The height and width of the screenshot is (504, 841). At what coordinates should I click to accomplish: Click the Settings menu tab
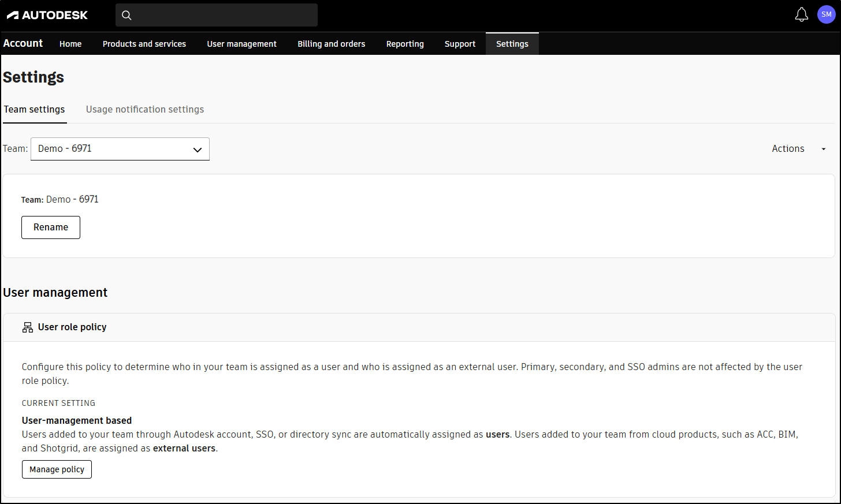click(x=512, y=44)
